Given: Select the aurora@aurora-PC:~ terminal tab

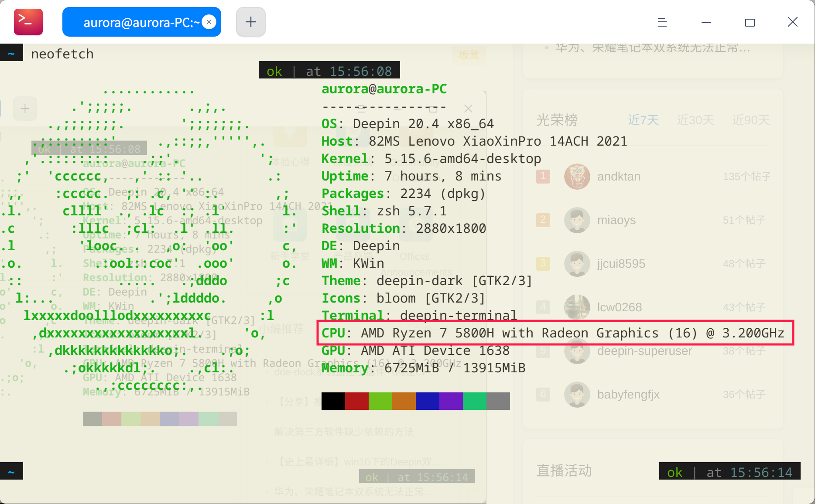Looking at the screenshot, I should (142, 22).
